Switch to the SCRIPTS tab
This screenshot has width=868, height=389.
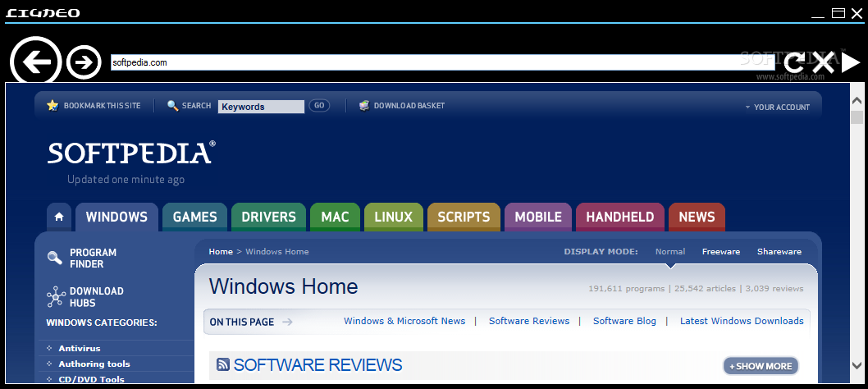[x=464, y=217]
